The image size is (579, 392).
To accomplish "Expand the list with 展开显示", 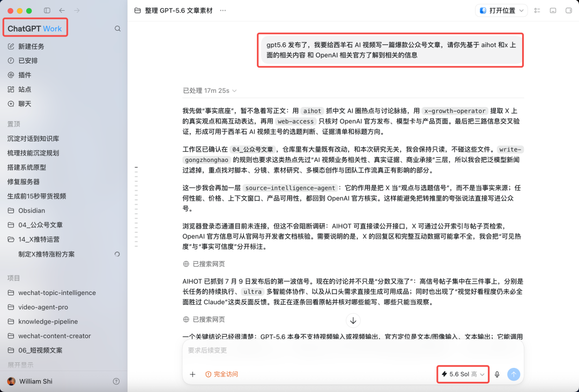I will [x=20, y=365].
